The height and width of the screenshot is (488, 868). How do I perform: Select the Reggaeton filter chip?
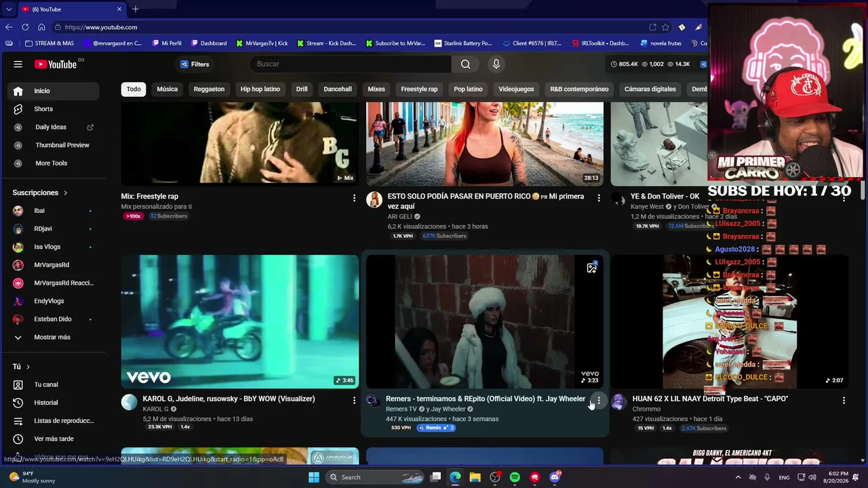click(209, 89)
